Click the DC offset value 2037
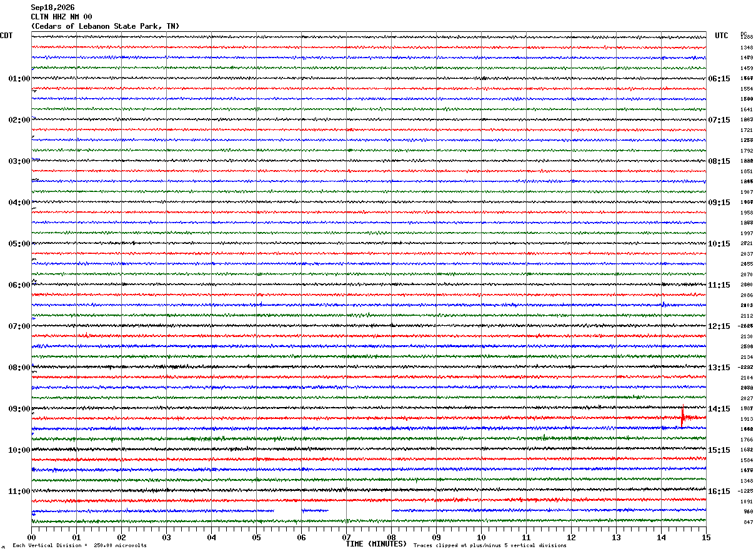 [x=747, y=254]
